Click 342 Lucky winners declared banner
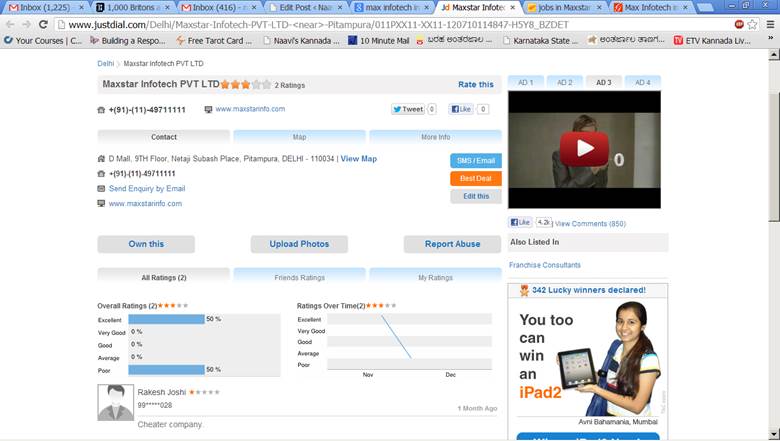This screenshot has height=441, width=780. coord(588,290)
